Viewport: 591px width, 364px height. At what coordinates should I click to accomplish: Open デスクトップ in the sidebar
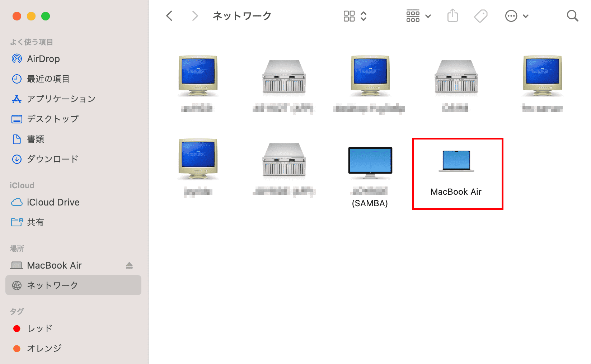73,119
